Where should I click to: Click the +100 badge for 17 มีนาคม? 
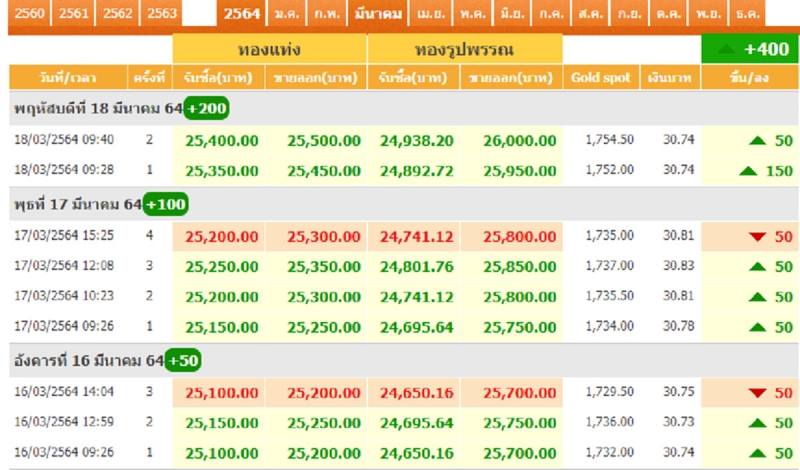(165, 204)
